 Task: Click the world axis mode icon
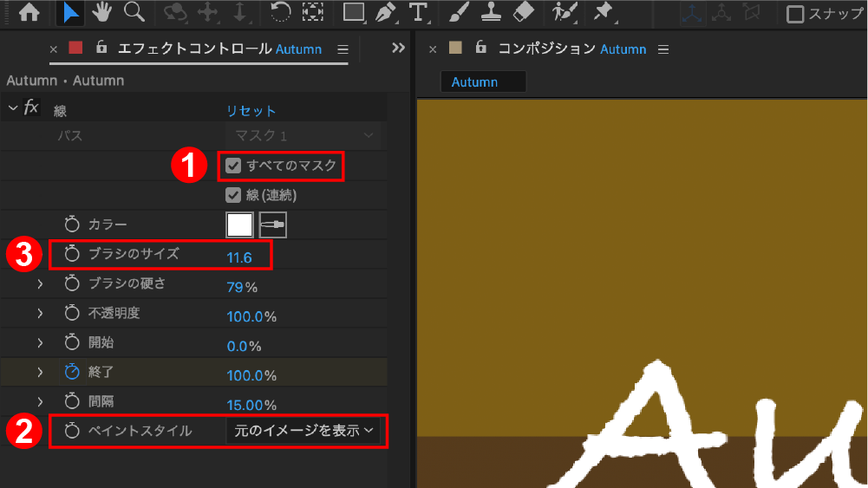pyautogui.click(x=721, y=13)
